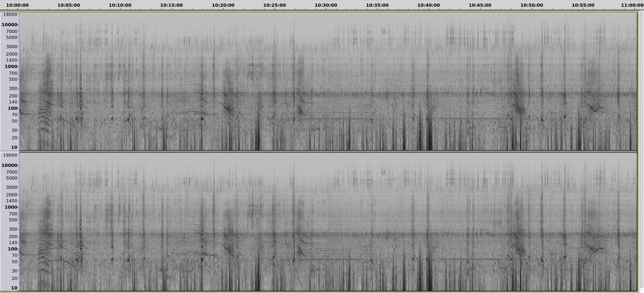Click 10000 on the upper channel frequency scale
The width and height of the screenshot is (644, 293).
coord(10,25)
